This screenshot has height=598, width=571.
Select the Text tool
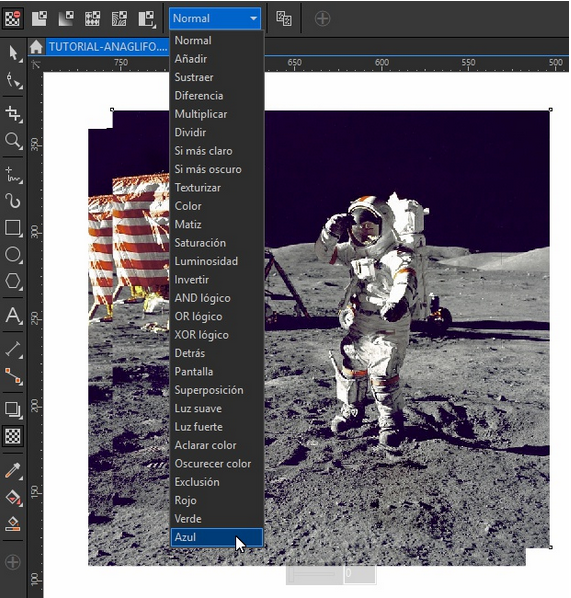(13, 316)
